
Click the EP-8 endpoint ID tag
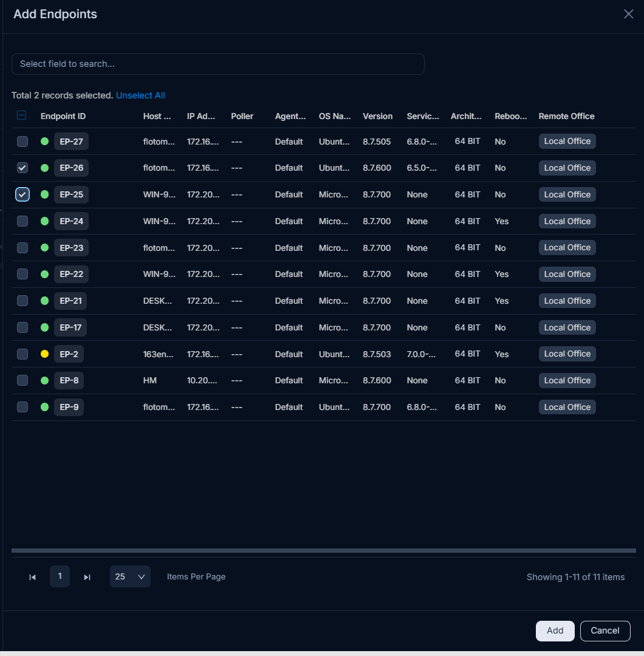click(69, 380)
